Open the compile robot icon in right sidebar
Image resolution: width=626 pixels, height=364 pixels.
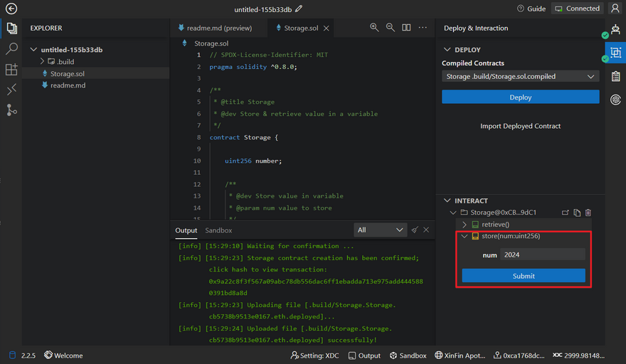click(615, 29)
